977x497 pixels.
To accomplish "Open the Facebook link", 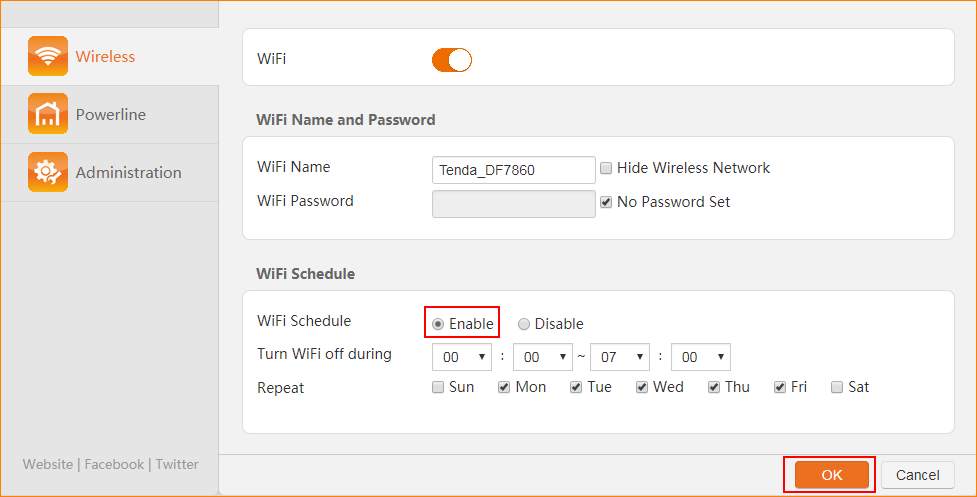I will [x=114, y=464].
